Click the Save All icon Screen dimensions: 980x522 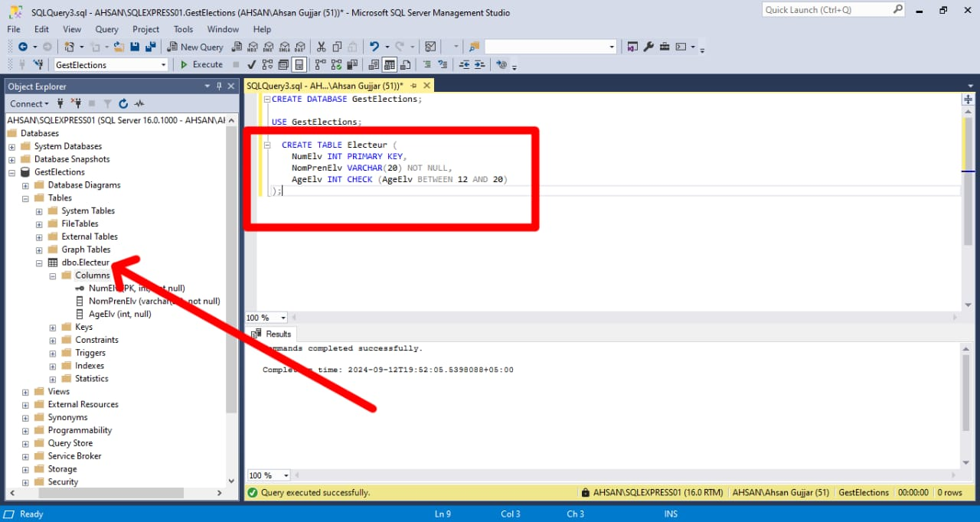[x=151, y=47]
